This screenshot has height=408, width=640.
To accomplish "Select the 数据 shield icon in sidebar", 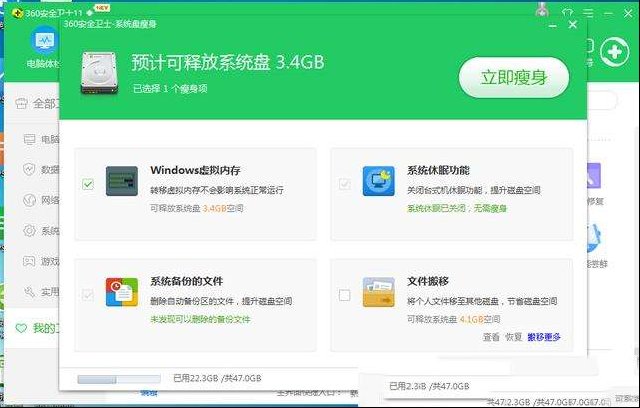I will [29, 169].
